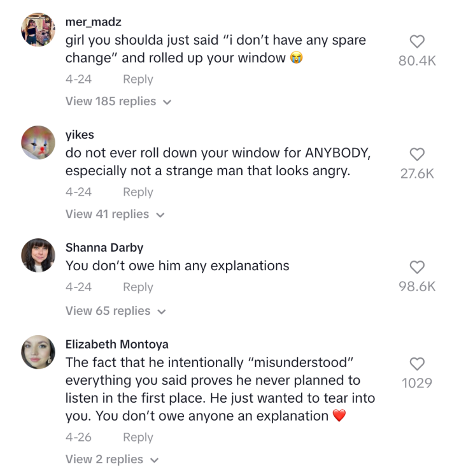Reply to Elizabeth Montoya's comment
Viewport: 452px width, 476px height.
138,438
